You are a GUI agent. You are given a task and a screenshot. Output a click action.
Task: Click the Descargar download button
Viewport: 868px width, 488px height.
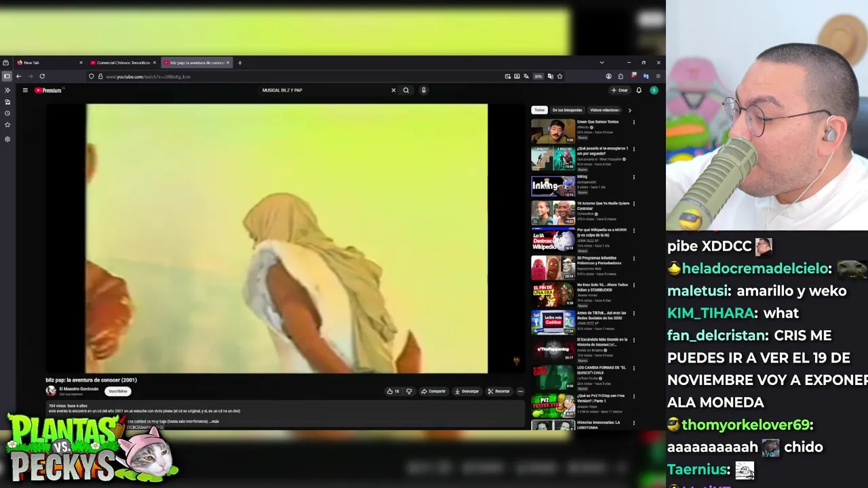point(467,391)
